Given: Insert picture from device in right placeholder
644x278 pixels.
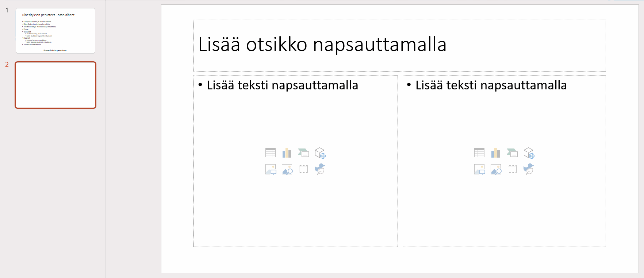Looking at the screenshot, I should click(479, 170).
